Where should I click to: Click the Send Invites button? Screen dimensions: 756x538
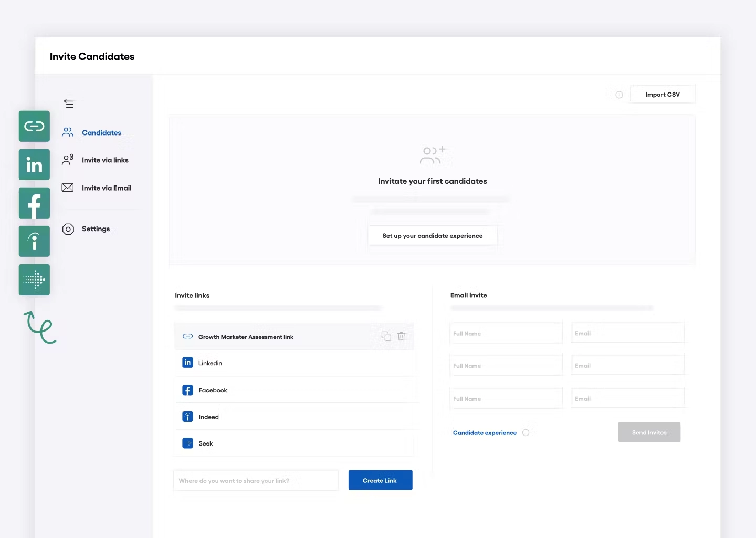click(649, 432)
